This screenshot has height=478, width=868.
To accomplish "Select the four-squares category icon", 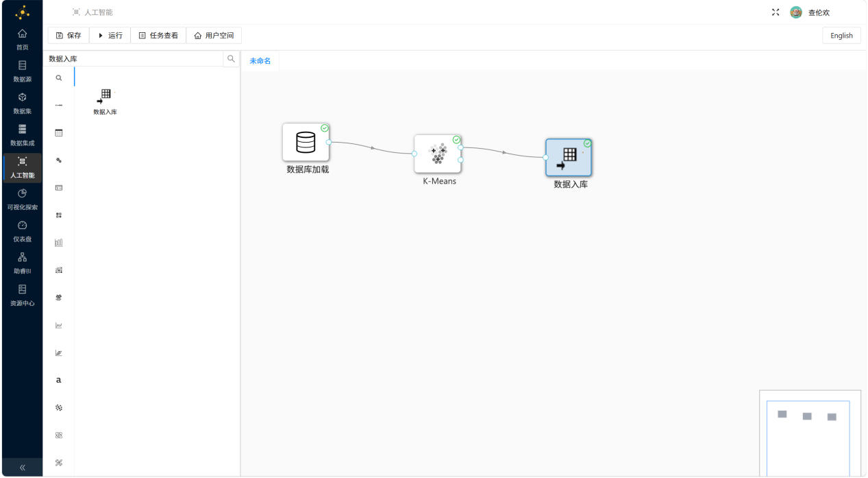I will (x=59, y=215).
